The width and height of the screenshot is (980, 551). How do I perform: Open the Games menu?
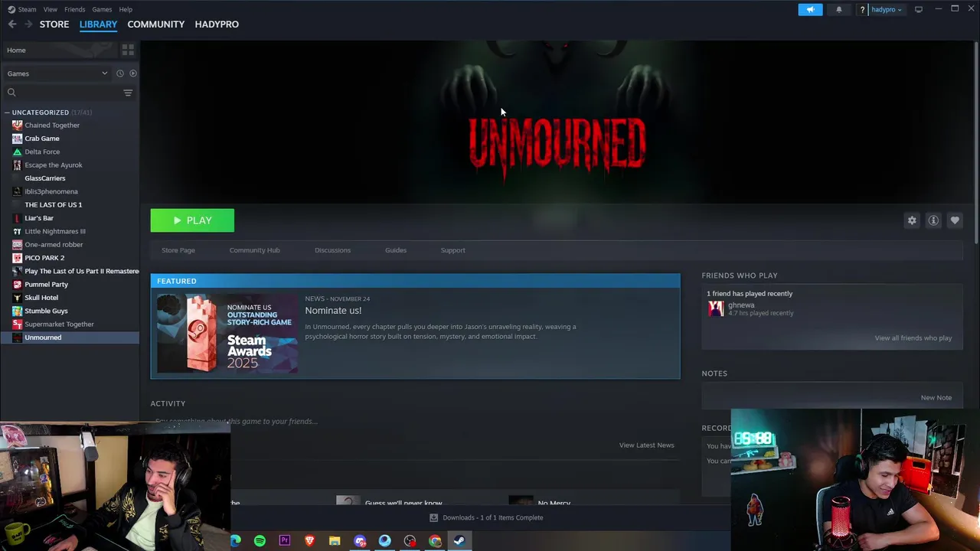pos(102,9)
